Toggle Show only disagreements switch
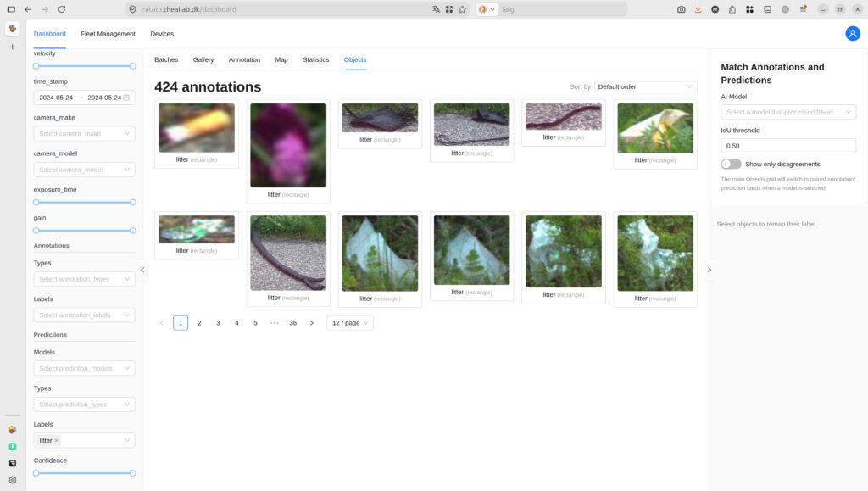868x491 pixels. 731,164
